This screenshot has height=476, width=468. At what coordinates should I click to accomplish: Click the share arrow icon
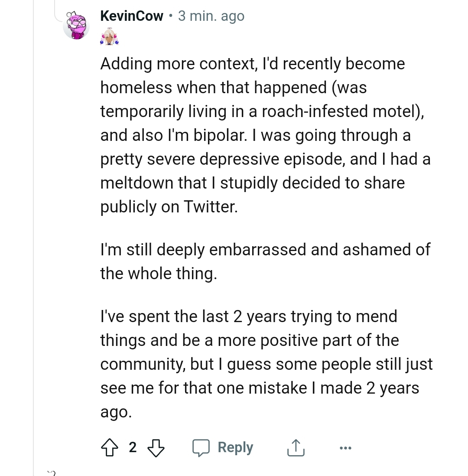click(296, 447)
